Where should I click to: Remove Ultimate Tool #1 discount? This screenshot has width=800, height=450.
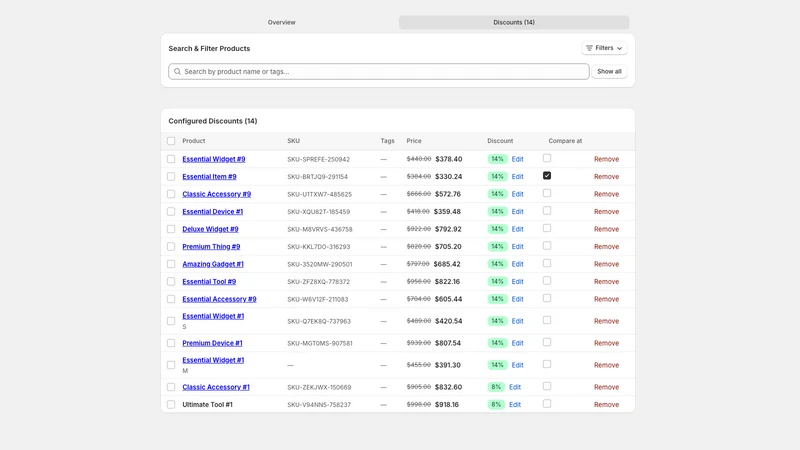[x=606, y=405]
